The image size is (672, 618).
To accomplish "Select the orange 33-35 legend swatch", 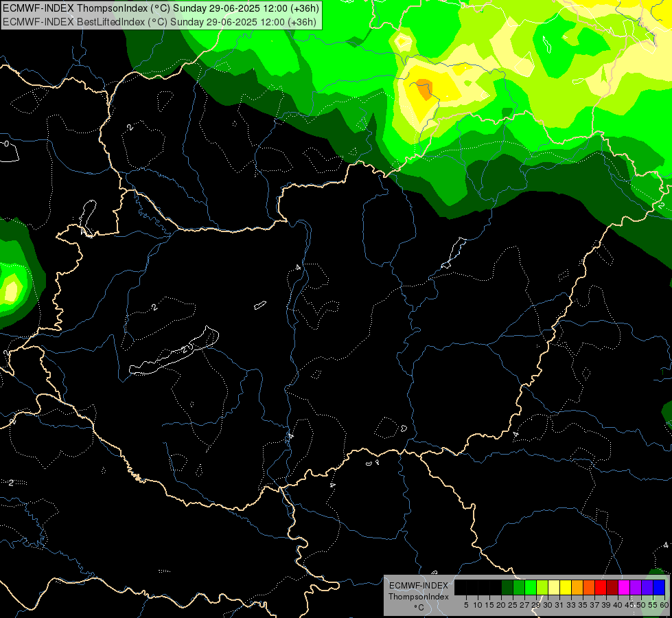I will point(577,588).
